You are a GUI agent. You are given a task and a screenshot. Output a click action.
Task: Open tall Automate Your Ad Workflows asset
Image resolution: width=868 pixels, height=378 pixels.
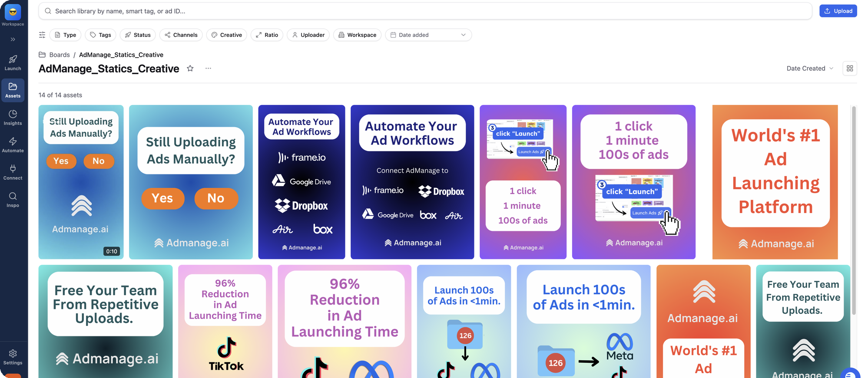point(301,182)
